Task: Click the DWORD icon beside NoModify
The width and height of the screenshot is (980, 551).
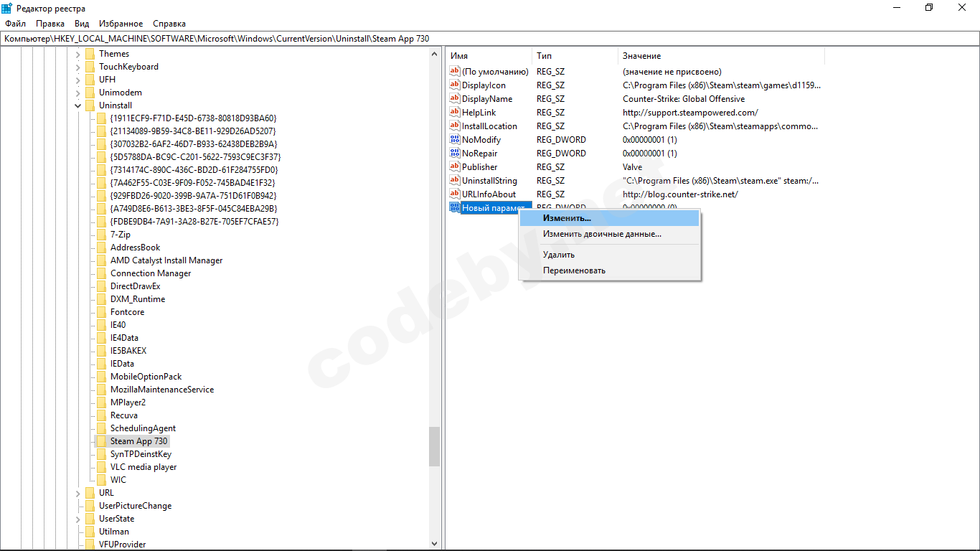Action: coord(454,139)
